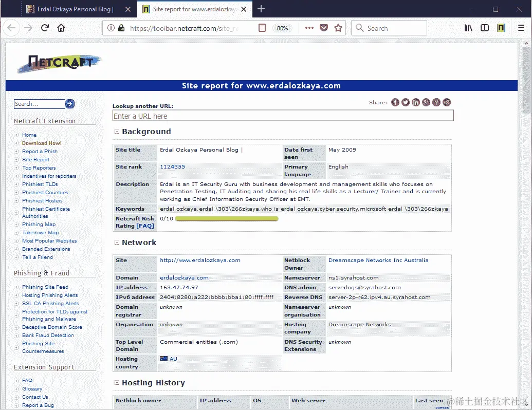This screenshot has width=532, height=410.
Task: Click the page vertical scrollbar
Action: click(526, 80)
